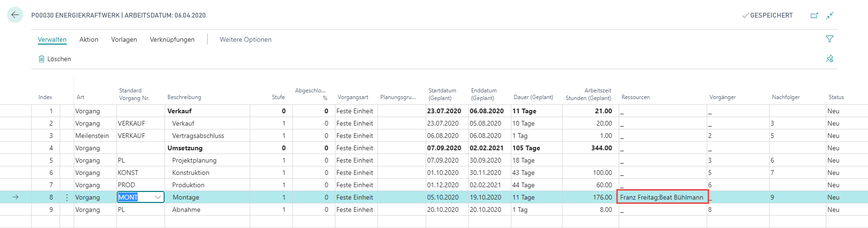This screenshot has width=868, height=228.
Task: Open the Verknüpfungen menu
Action: [172, 39]
